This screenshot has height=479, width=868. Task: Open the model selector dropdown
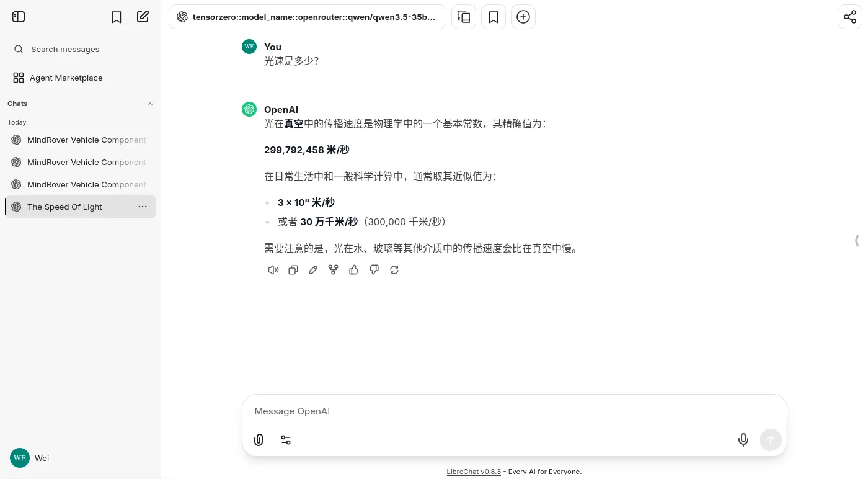point(308,17)
